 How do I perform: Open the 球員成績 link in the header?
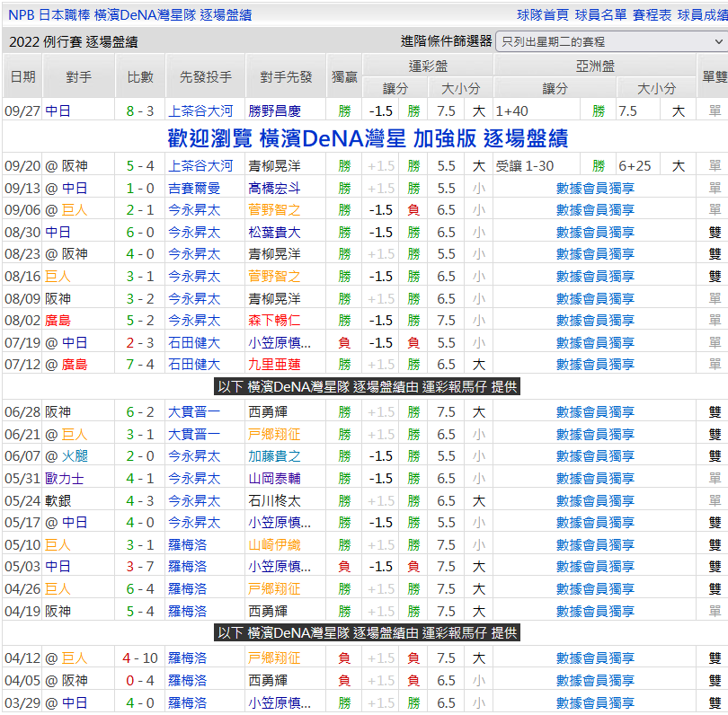coord(703,15)
